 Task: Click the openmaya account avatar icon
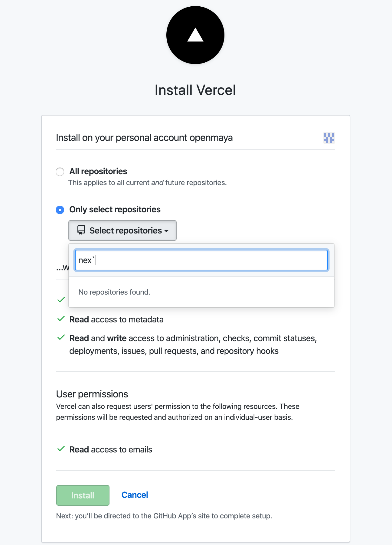pyautogui.click(x=329, y=138)
